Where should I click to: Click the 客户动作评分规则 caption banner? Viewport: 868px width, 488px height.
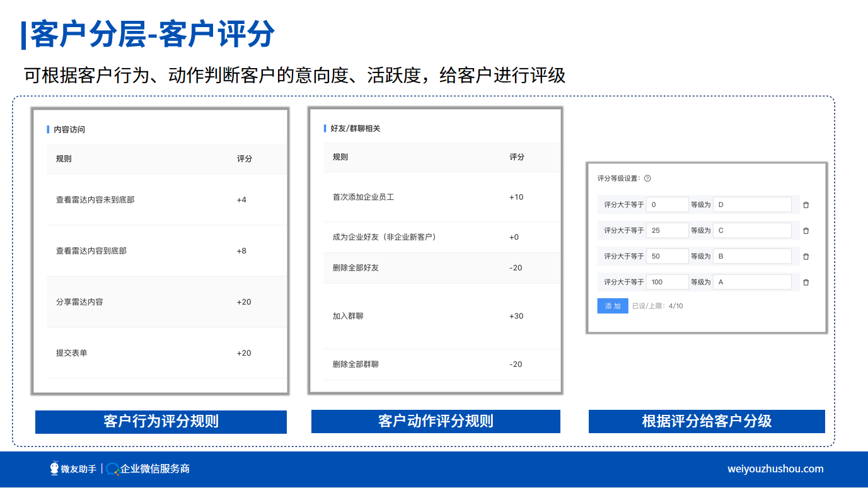(x=436, y=421)
